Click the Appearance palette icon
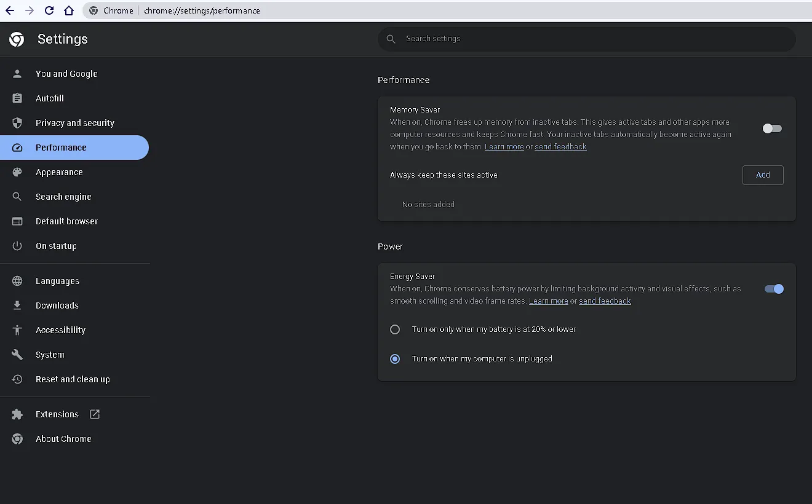The image size is (812, 504). [17, 172]
